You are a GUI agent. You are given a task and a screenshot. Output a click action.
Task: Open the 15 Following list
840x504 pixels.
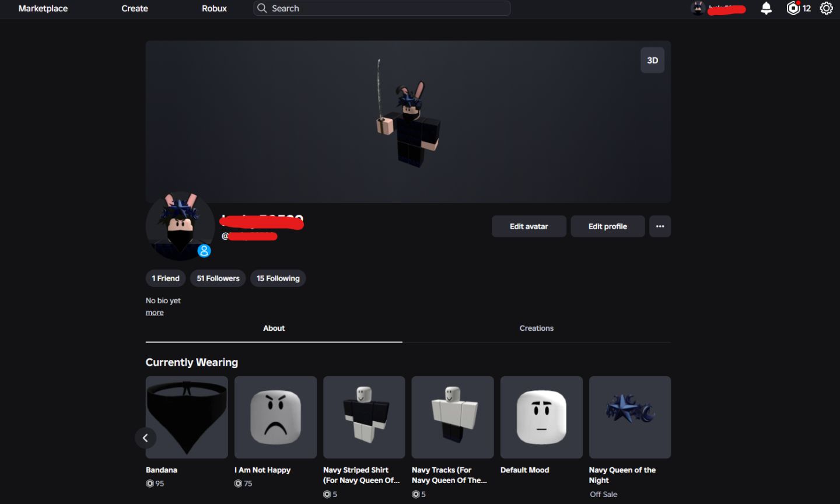pos(278,278)
